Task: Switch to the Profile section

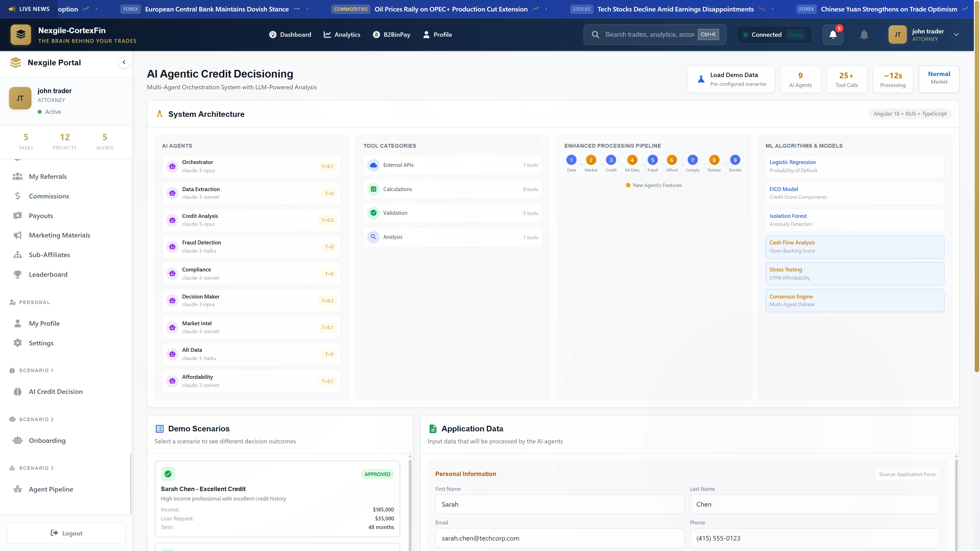Action: click(x=437, y=34)
